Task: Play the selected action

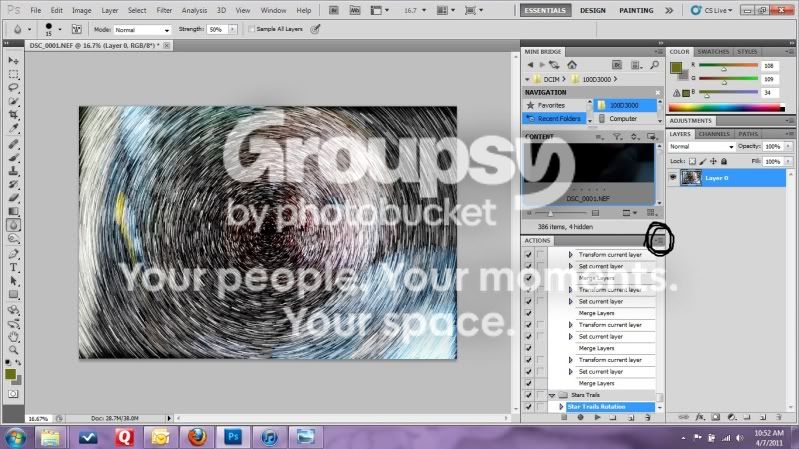Action: pyautogui.click(x=597, y=417)
